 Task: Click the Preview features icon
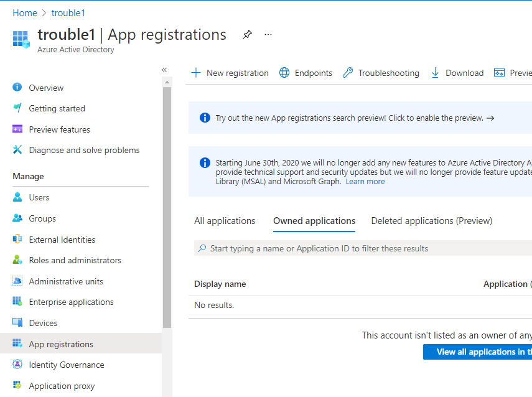click(17, 129)
